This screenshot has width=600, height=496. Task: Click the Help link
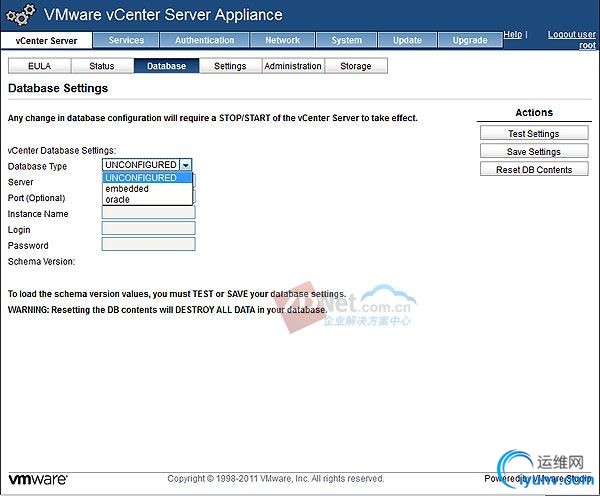coord(513,34)
